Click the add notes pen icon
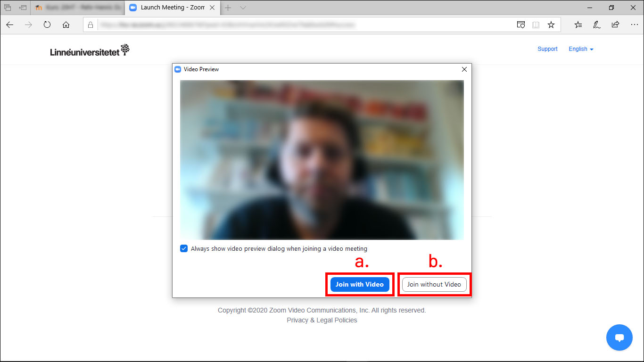The image size is (644, 362). point(596,25)
